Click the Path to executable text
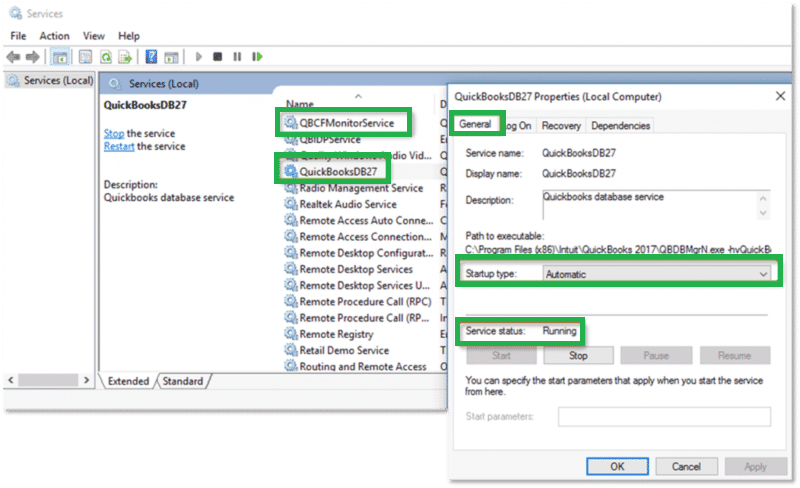800x488 pixels. click(x=618, y=250)
